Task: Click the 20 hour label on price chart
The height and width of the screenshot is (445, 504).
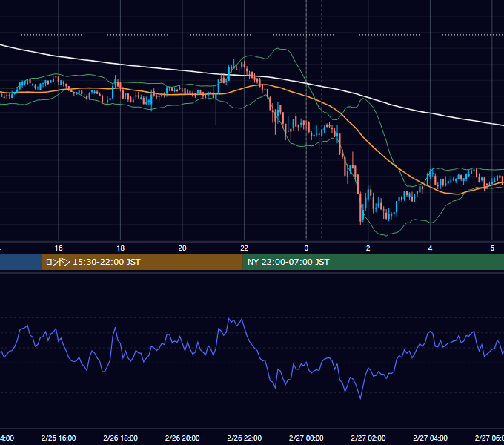Action: tap(182, 248)
